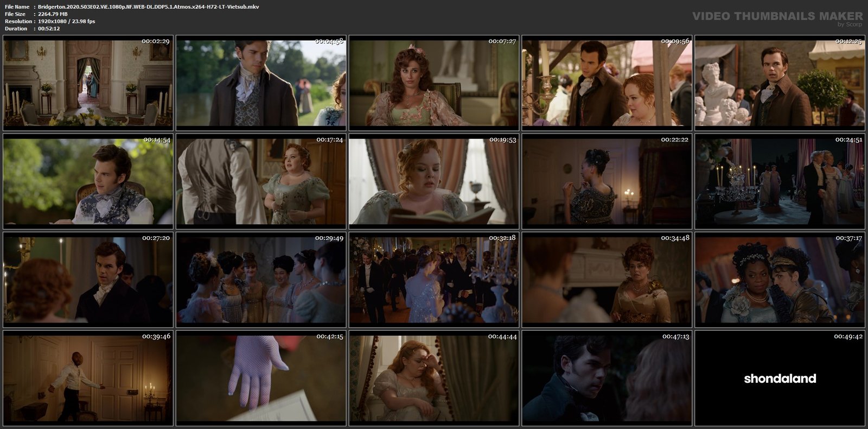Viewport: 868px width, 429px height.
Task: Click the Resolution label
Action: [x=17, y=21]
